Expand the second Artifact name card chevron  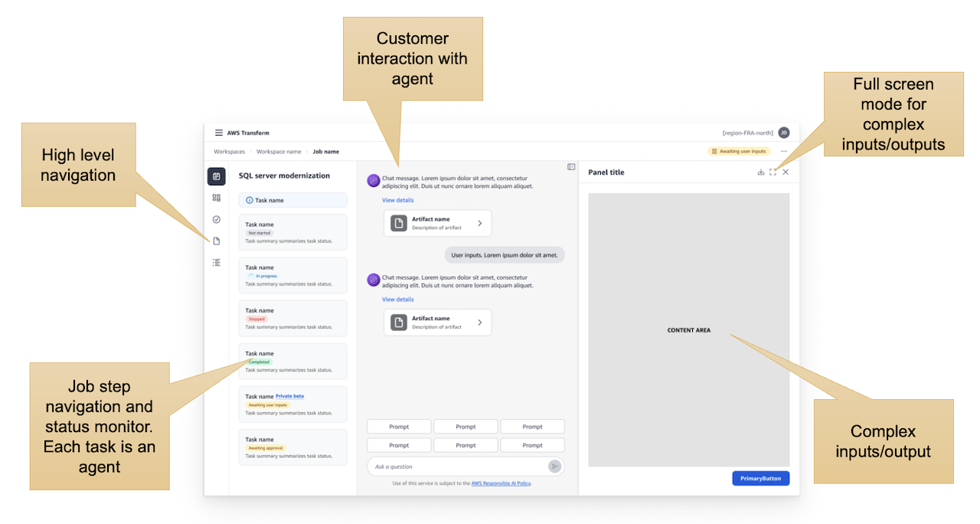[480, 323]
